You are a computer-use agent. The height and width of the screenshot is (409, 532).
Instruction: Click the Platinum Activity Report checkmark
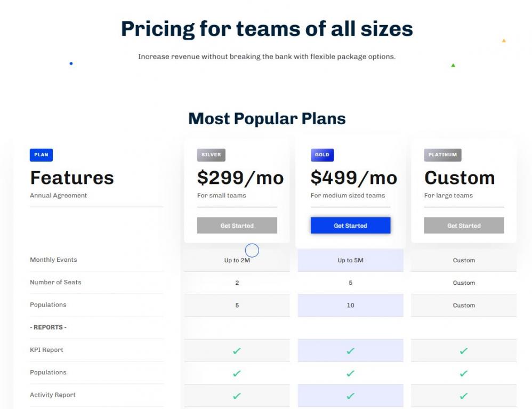464,396
